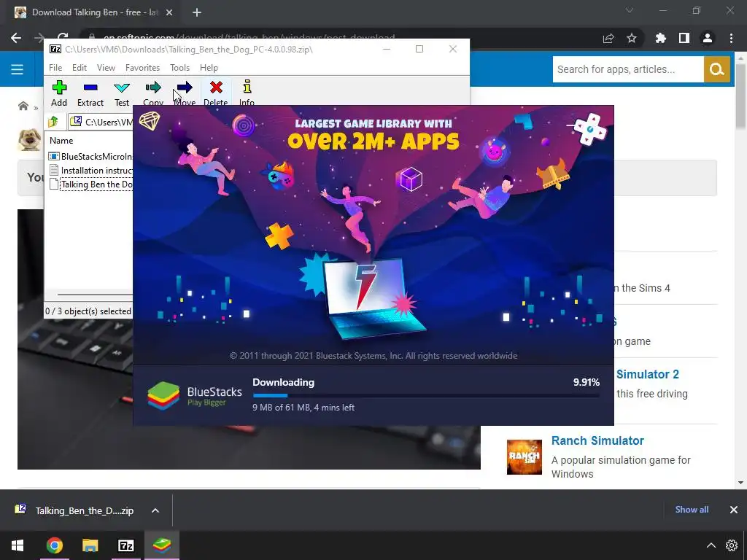747x560 pixels.
Task: Click the Add button in 7-Zip toolbar
Action: 59,93
